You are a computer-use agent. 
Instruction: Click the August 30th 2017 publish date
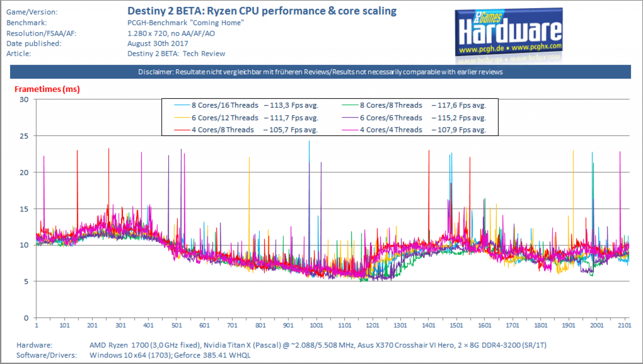(158, 43)
